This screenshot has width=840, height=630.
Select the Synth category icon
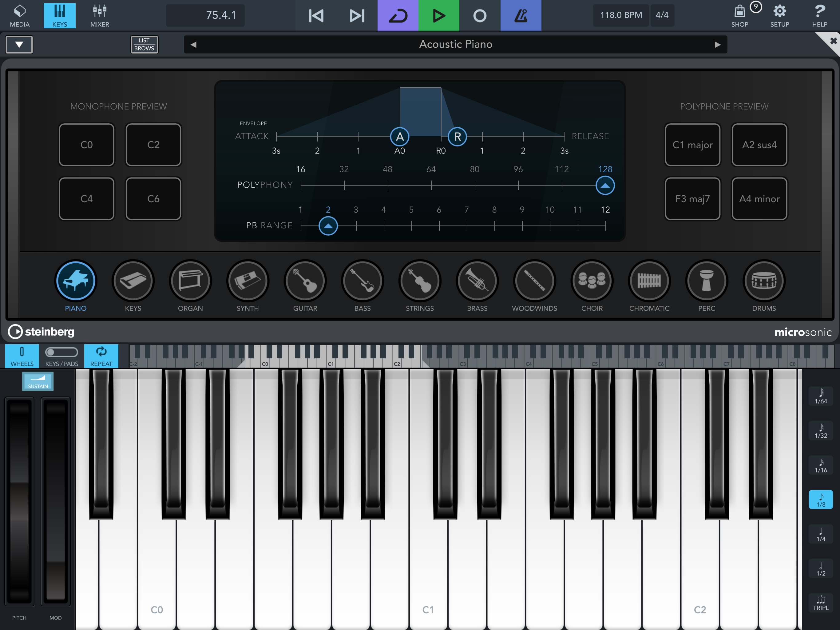pyautogui.click(x=248, y=281)
